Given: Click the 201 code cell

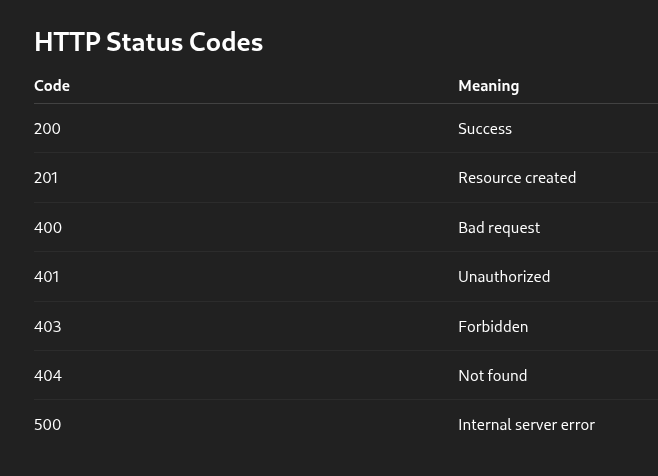Looking at the screenshot, I should tap(46, 178).
